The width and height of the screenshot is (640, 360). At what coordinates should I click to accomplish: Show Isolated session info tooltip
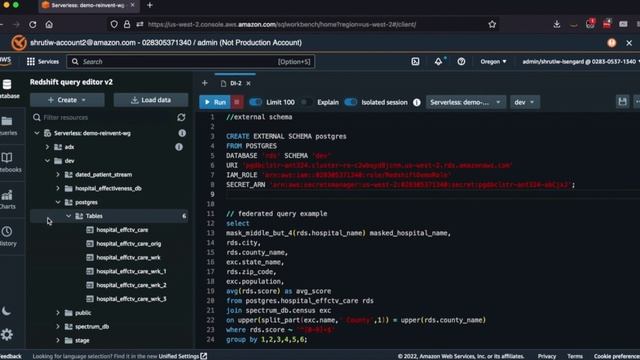click(417, 102)
